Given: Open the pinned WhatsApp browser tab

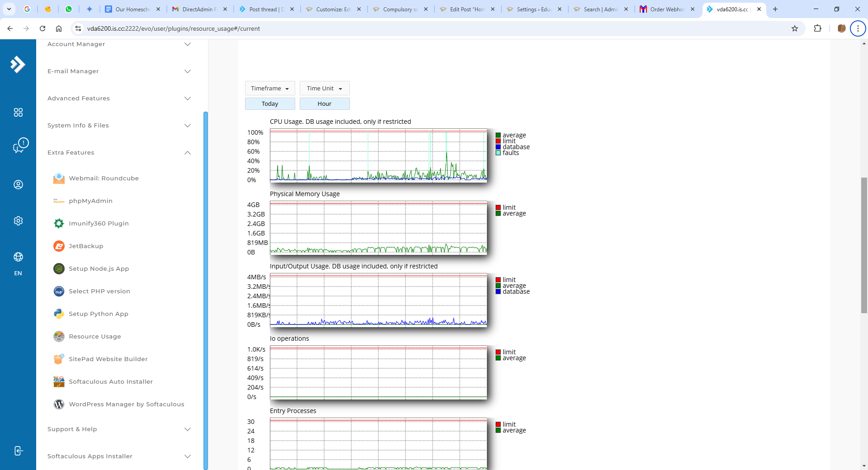Looking at the screenshot, I should [x=69, y=9].
